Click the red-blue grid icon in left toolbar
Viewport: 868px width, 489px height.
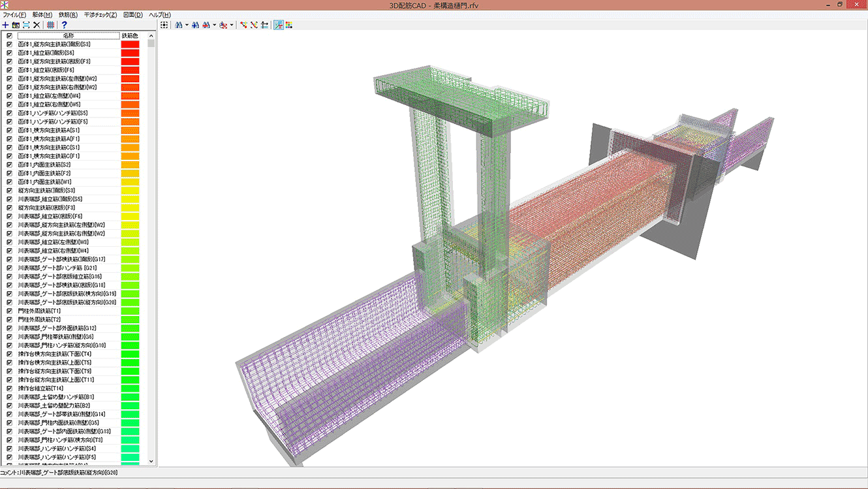(x=50, y=25)
